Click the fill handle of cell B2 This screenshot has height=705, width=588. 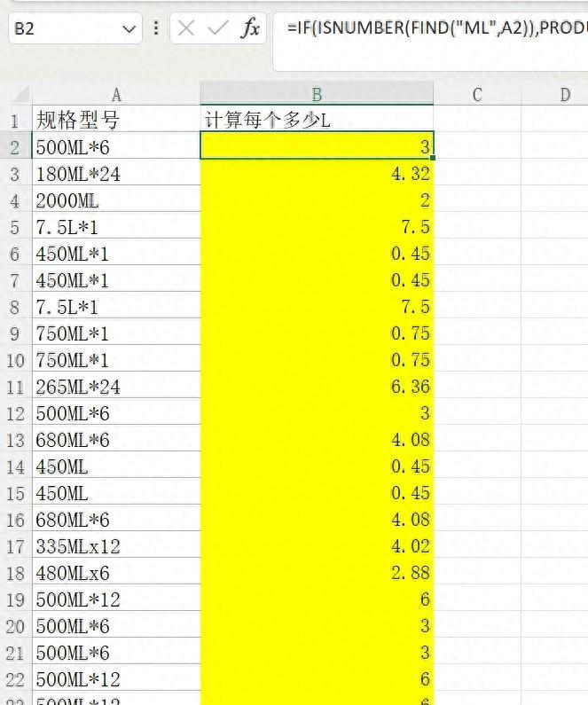pyautogui.click(x=433, y=158)
